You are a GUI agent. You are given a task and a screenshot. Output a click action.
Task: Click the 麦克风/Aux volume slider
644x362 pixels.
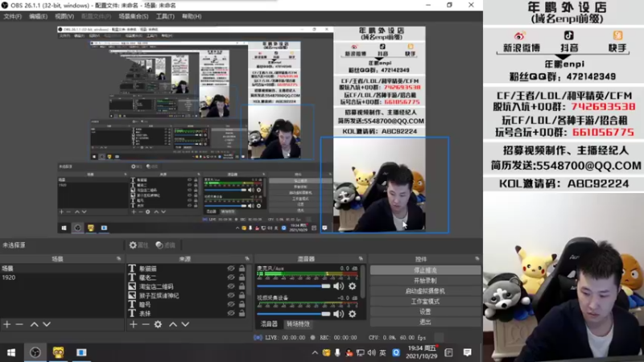293,286
